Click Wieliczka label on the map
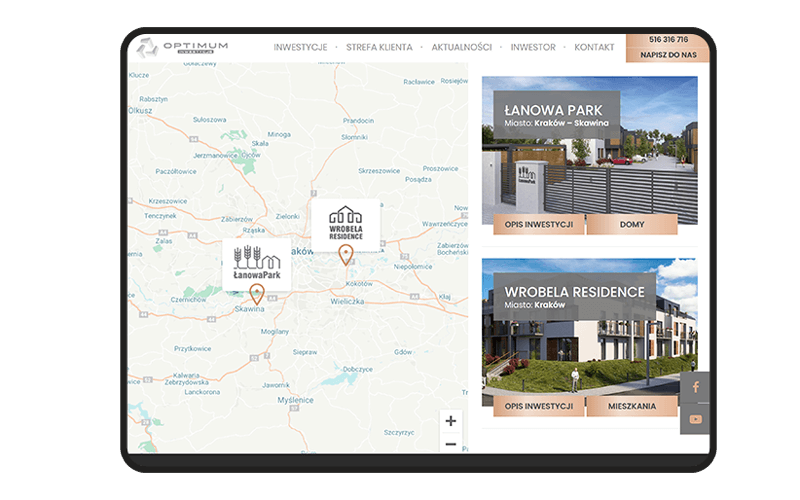This screenshot has width=800, height=500. click(x=347, y=302)
